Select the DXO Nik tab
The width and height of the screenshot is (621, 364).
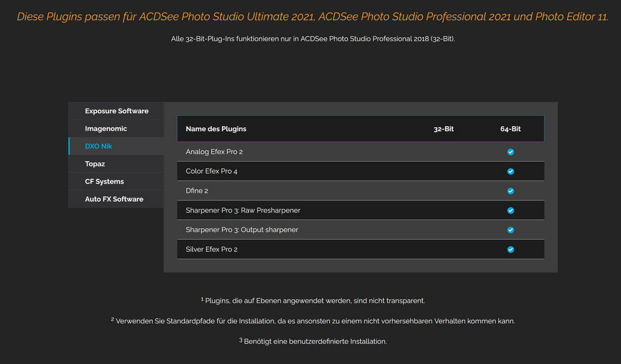(x=116, y=146)
